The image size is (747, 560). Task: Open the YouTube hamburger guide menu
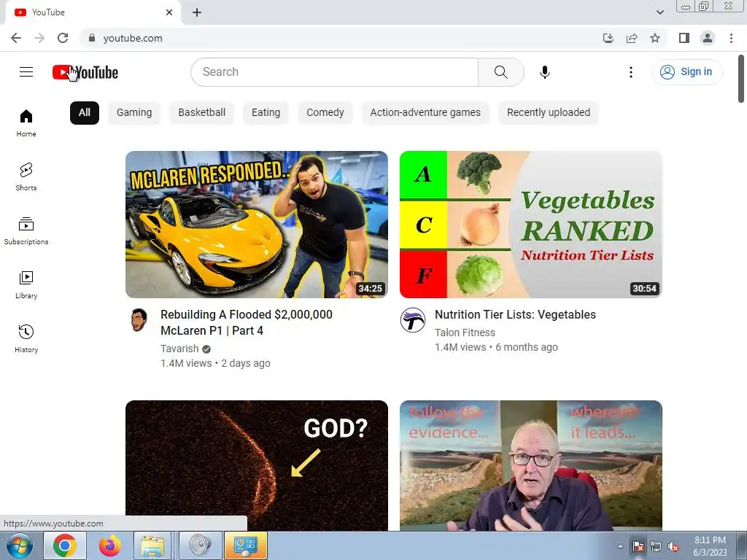pyautogui.click(x=26, y=72)
